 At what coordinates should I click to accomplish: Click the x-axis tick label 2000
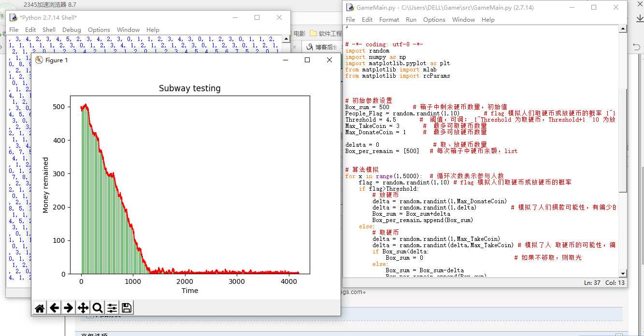185,281
